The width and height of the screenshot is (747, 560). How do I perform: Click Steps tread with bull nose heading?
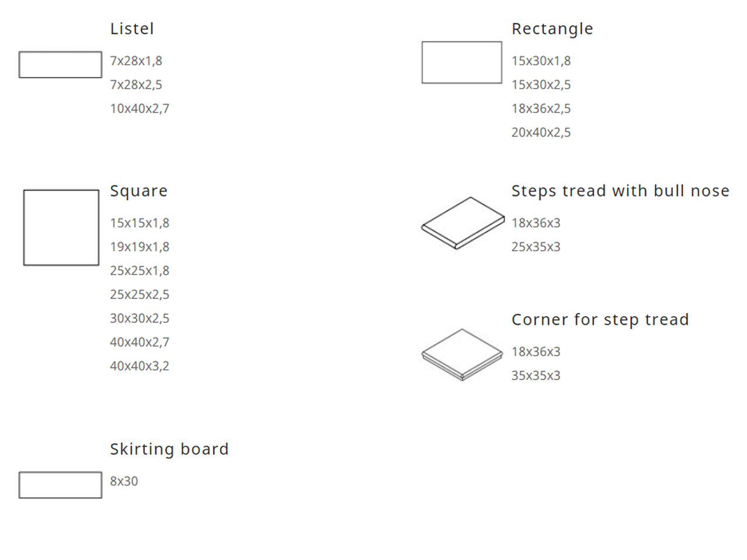pos(620,191)
